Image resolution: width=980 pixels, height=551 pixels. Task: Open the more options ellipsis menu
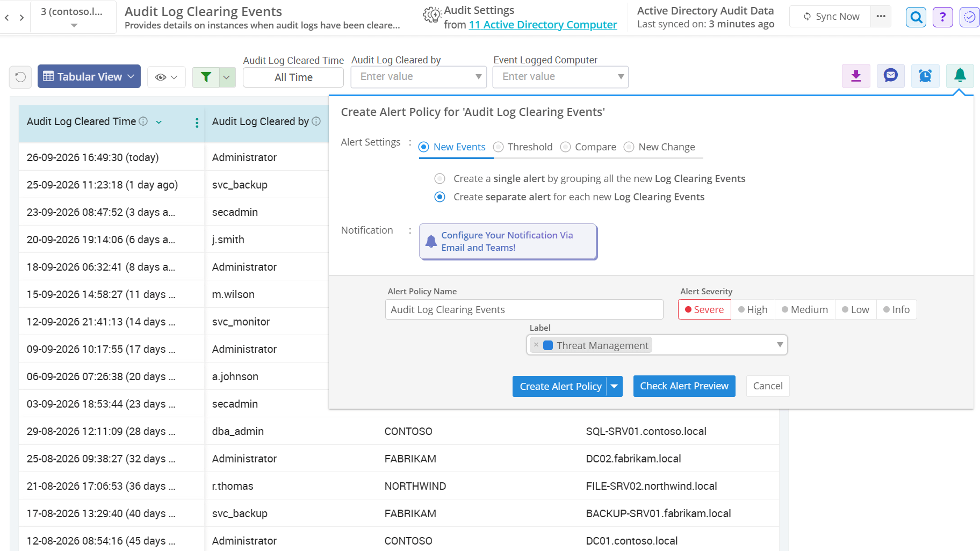[881, 16]
